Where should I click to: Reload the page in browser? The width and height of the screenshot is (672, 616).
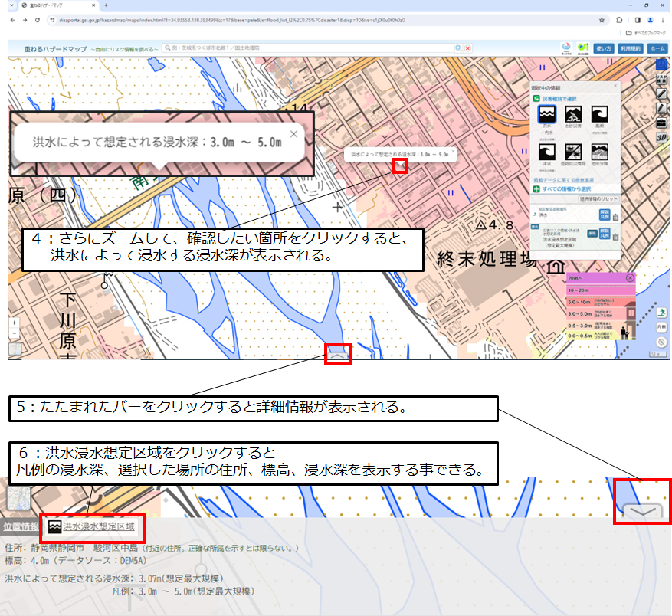pyautogui.click(x=38, y=20)
